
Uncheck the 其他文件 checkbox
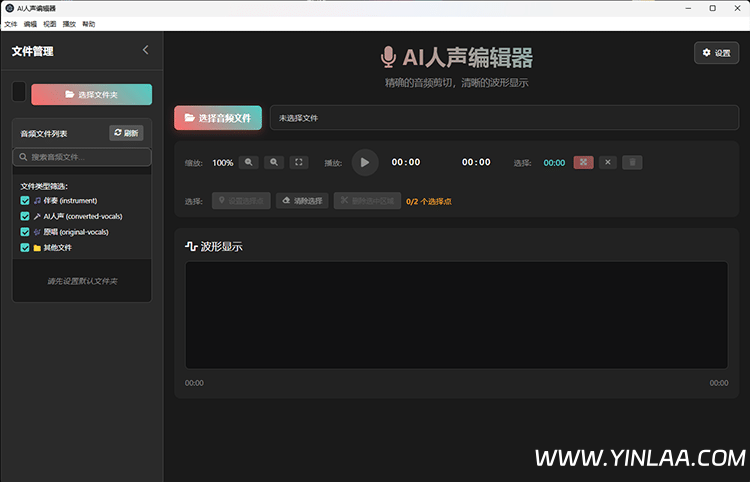pyautogui.click(x=25, y=248)
